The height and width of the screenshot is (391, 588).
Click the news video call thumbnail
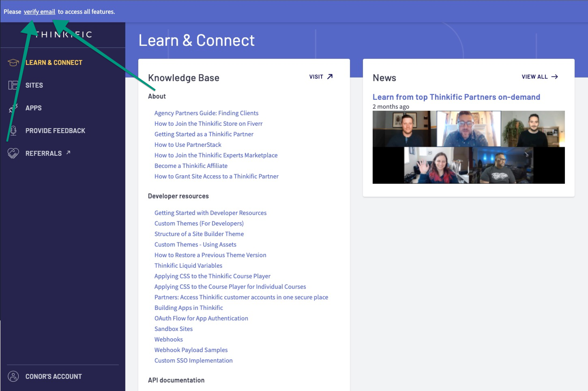(469, 147)
